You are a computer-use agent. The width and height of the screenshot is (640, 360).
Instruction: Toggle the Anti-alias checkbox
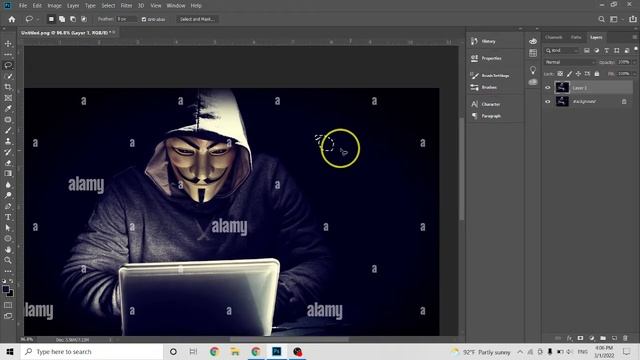[x=144, y=19]
